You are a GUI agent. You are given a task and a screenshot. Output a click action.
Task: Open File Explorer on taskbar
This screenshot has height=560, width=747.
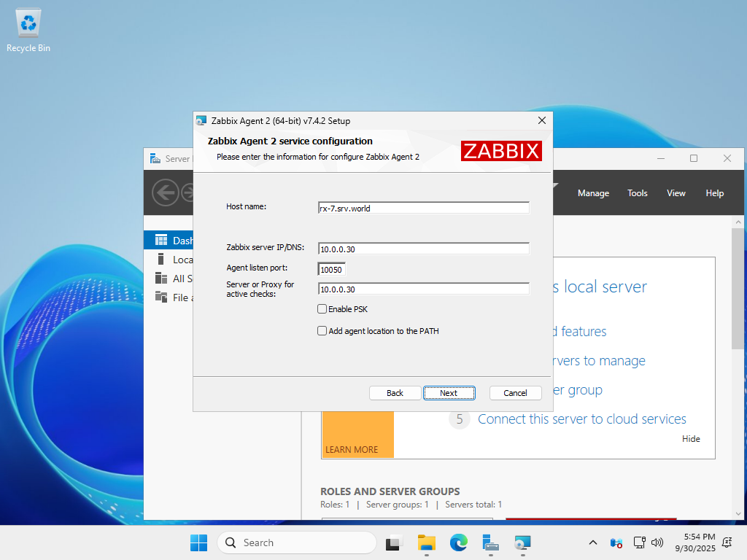click(426, 542)
